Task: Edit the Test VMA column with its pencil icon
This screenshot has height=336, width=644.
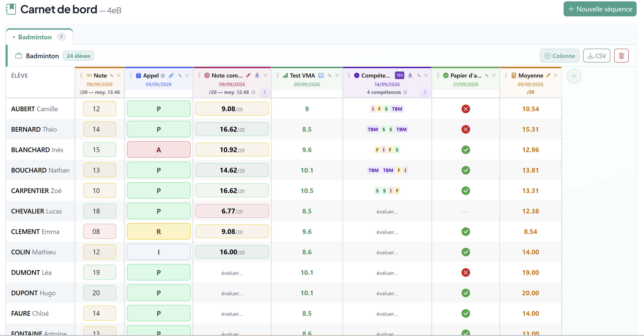Action: click(329, 76)
